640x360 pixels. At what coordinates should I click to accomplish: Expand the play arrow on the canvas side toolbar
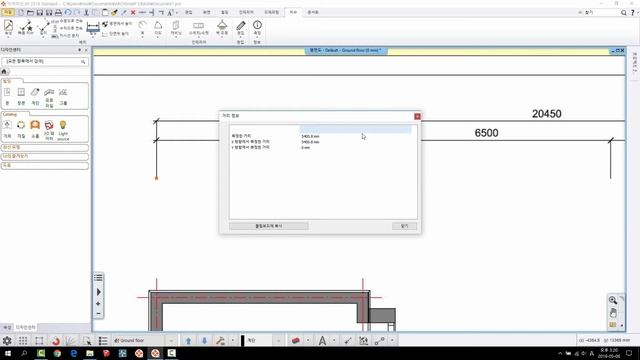[x=99, y=292]
